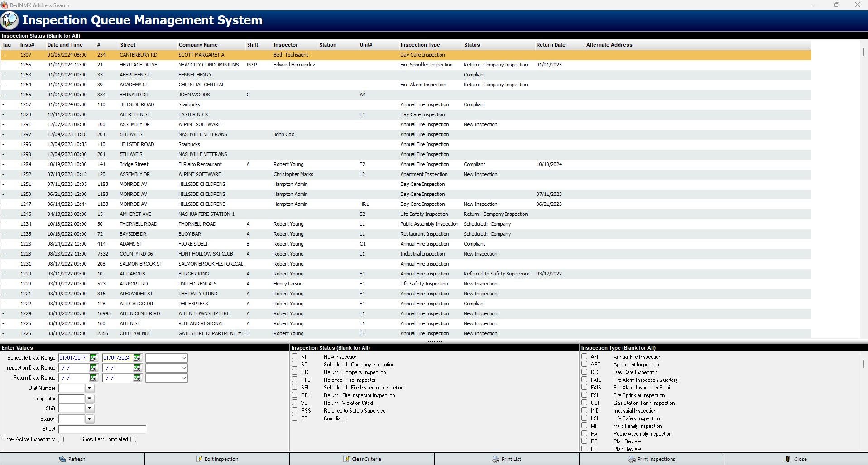Open the Inspection Date Range preset dropdown

coord(166,368)
